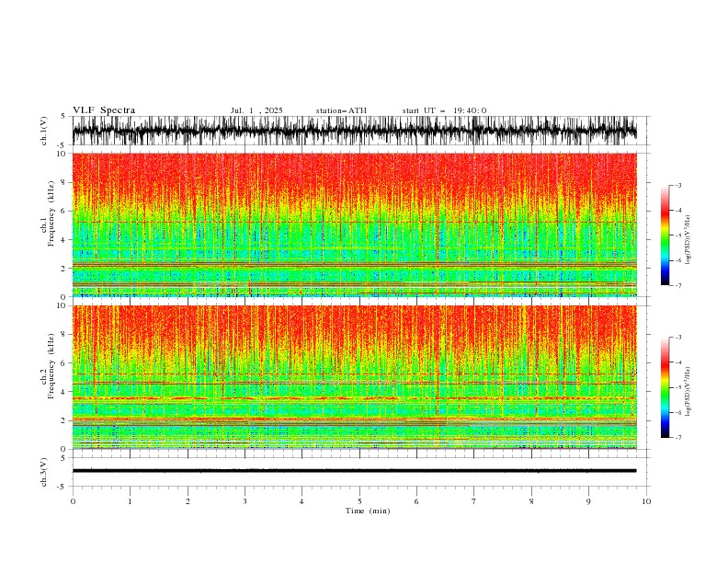Click the "5" volt tick on ch.1(V) axis
The height and width of the screenshot is (563, 728).
point(64,117)
